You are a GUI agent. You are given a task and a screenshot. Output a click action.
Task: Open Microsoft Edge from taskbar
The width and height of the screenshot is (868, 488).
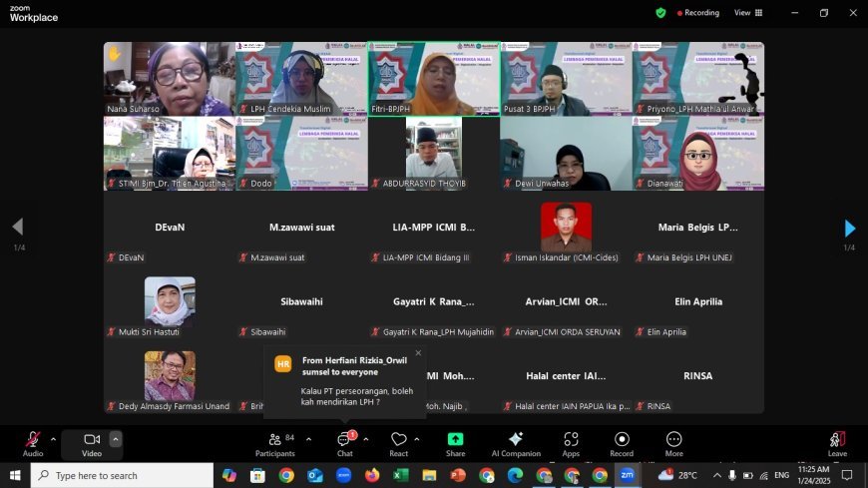coord(516,475)
